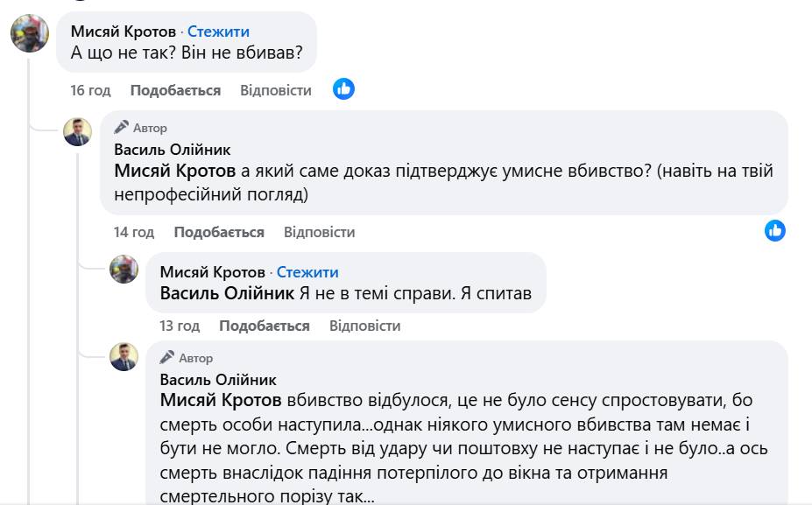
Task: Open the 16 год timestamp link
Action: click(x=90, y=90)
